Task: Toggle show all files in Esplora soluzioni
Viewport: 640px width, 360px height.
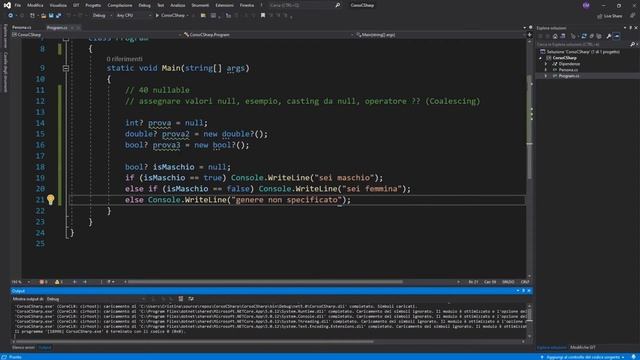Action: (x=599, y=36)
